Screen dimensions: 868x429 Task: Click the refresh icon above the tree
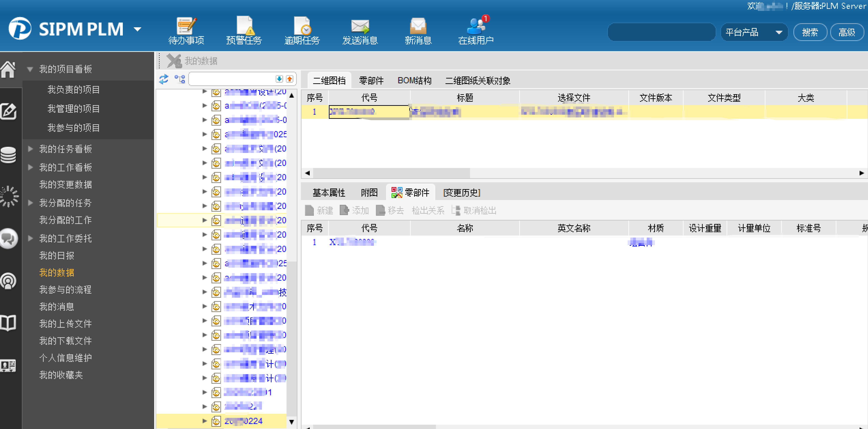[x=164, y=79]
